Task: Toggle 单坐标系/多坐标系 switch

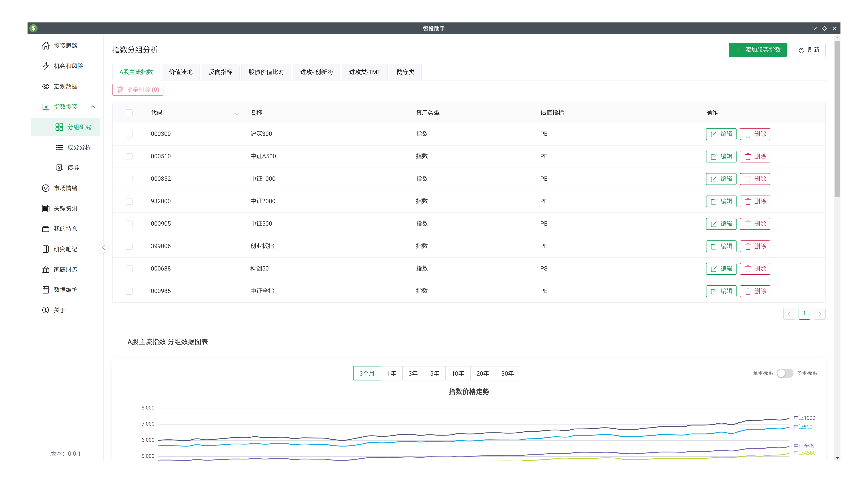Action: (x=785, y=373)
